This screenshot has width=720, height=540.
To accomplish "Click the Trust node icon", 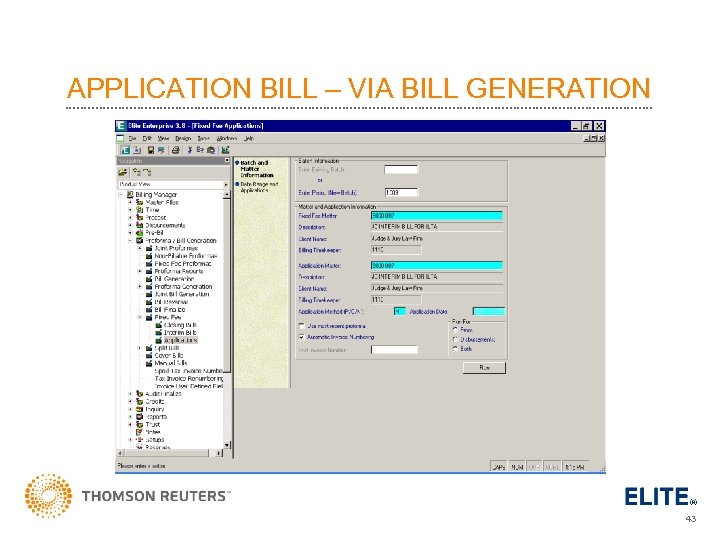I will (x=140, y=424).
